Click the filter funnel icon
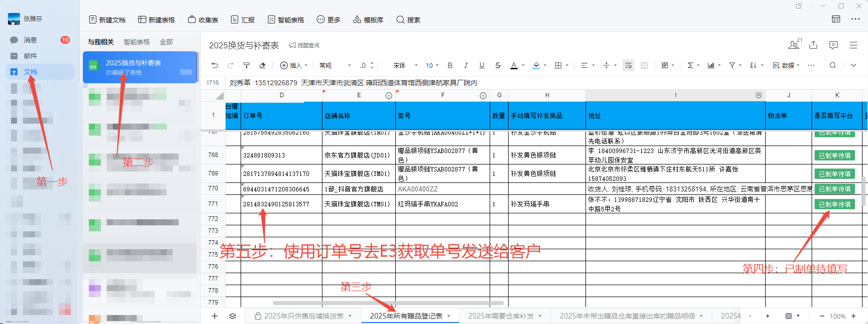 pos(732,65)
